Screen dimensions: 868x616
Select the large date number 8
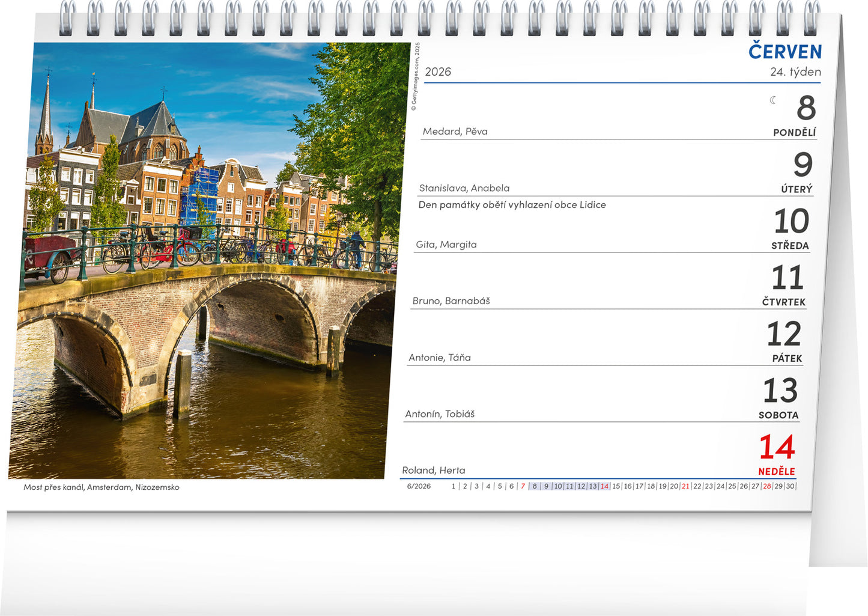tap(806, 108)
